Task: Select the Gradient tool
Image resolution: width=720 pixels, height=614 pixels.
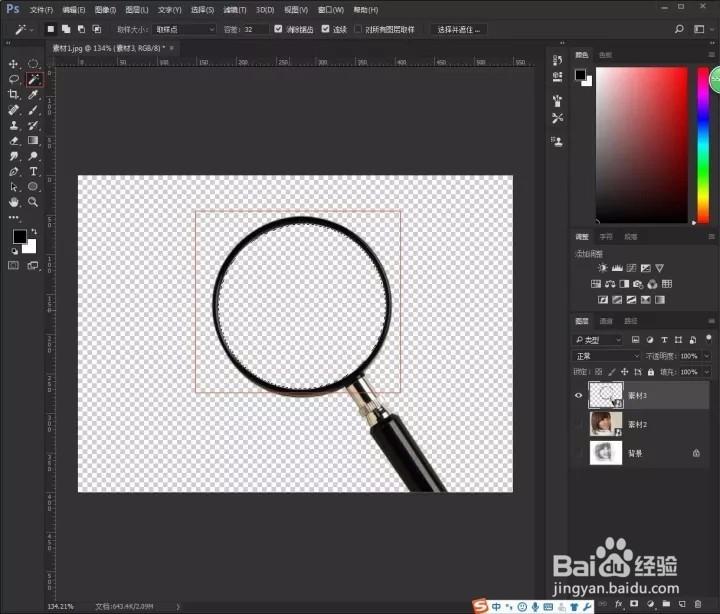Action: pyautogui.click(x=33, y=140)
